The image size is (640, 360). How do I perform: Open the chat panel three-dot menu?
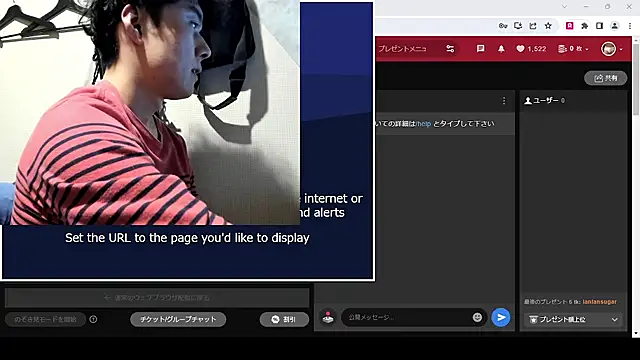504,100
